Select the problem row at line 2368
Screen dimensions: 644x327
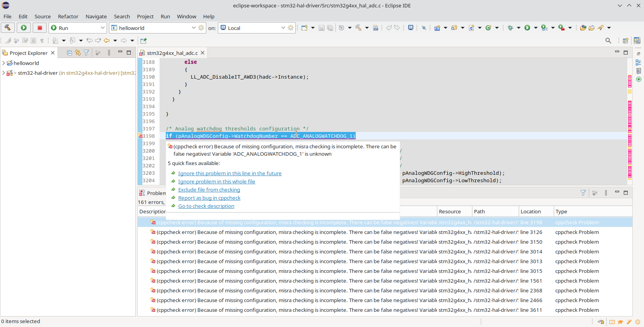point(385,291)
